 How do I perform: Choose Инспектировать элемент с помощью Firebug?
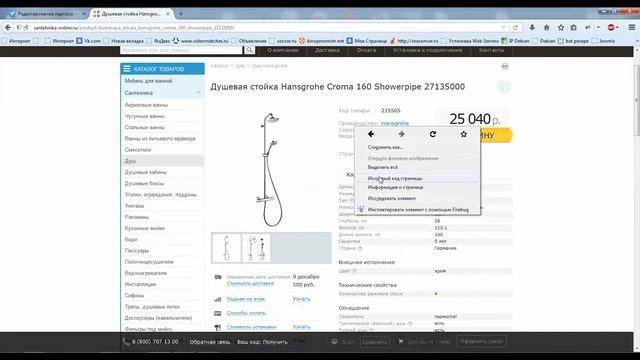coord(418,209)
